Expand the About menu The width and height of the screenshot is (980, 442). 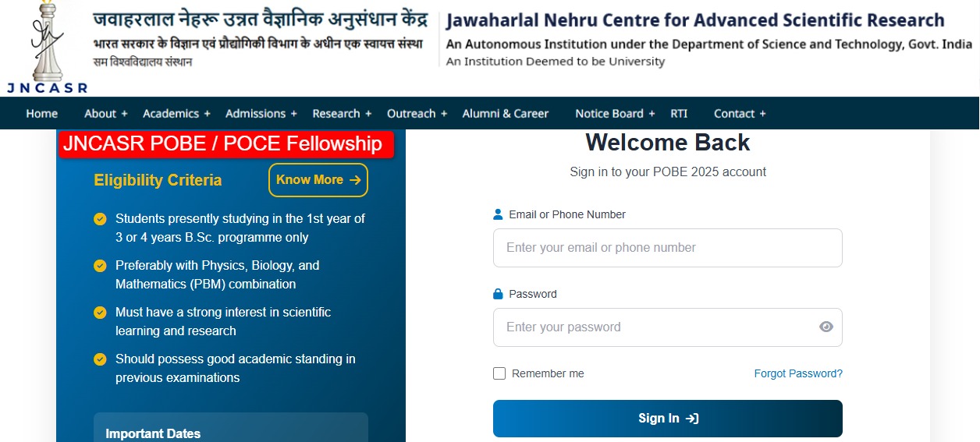point(105,114)
